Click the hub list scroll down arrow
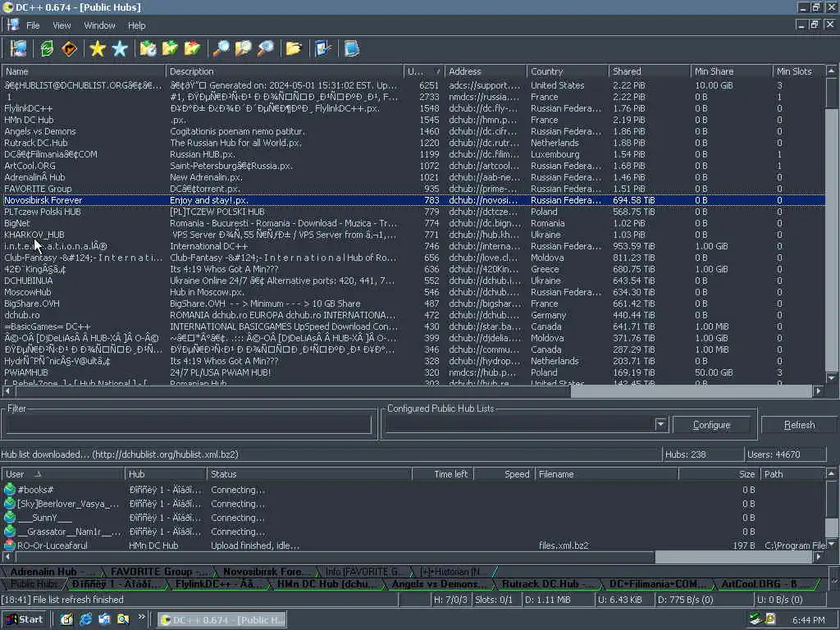 click(x=831, y=378)
